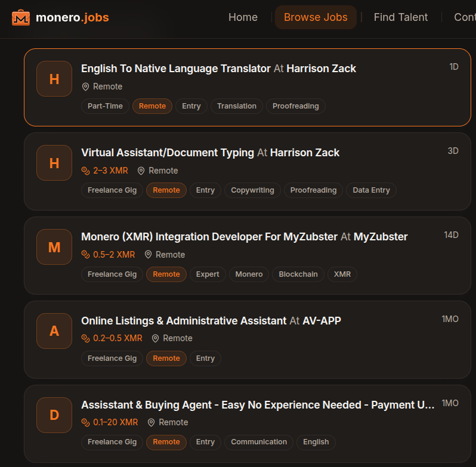This screenshot has width=476, height=467.
Task: Click location pin icon in Virtual Assistant job
Action: (141, 171)
